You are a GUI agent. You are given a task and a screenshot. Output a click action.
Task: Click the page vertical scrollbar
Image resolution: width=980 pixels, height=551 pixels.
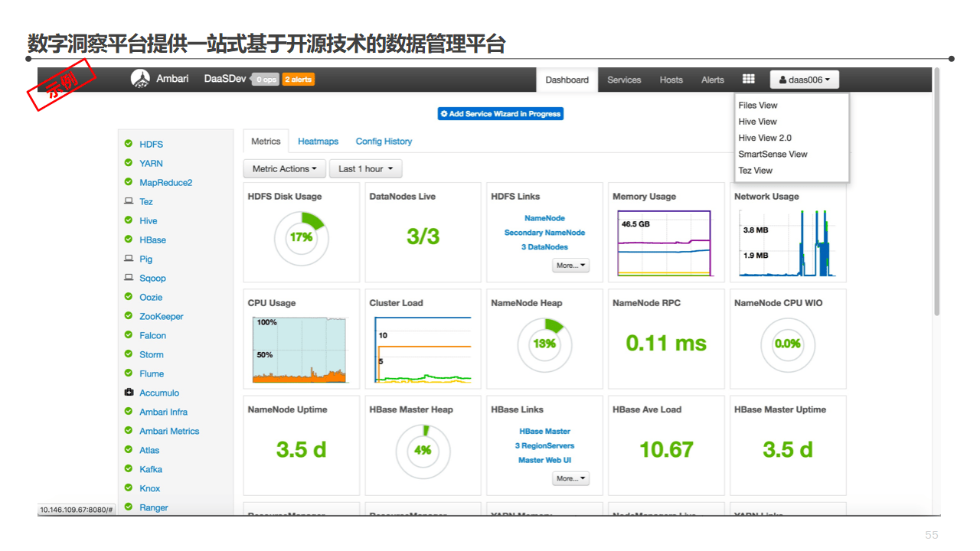(x=937, y=191)
